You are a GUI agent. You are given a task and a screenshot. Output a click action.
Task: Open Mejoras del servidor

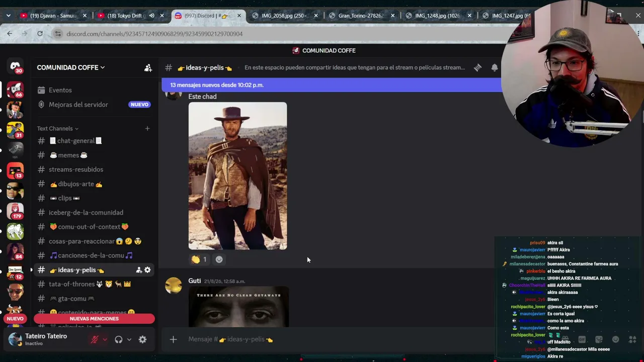click(94, 105)
